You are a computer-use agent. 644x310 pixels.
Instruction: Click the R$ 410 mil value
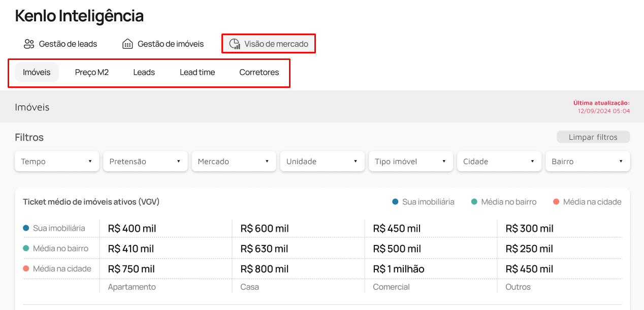[131, 249]
